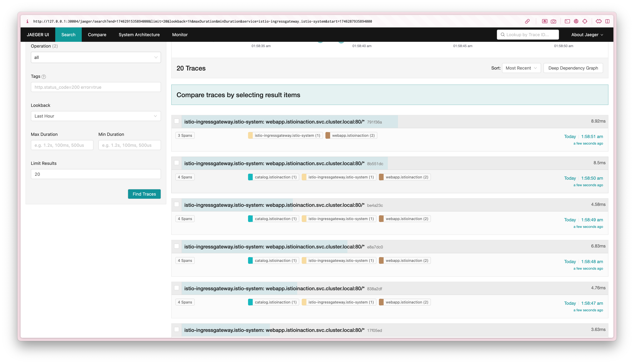Click the crosshair inspect element icon
The height and width of the screenshot is (364, 634).
(585, 21)
